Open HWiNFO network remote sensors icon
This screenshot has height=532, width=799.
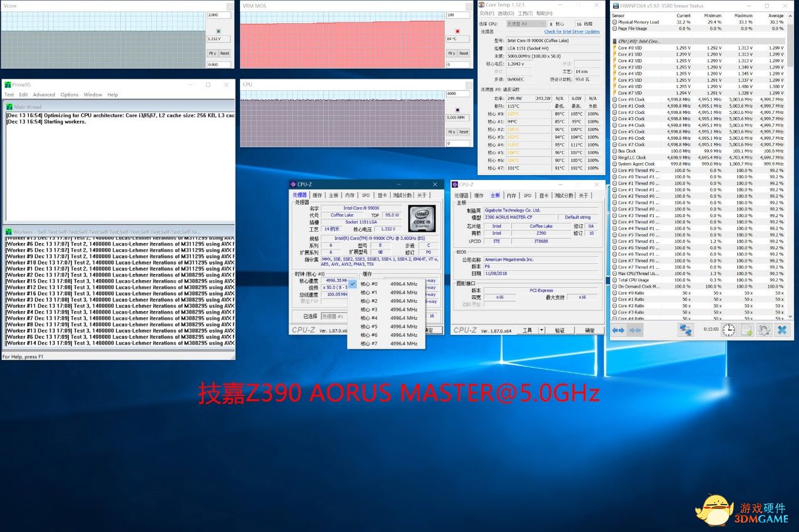[x=686, y=330]
